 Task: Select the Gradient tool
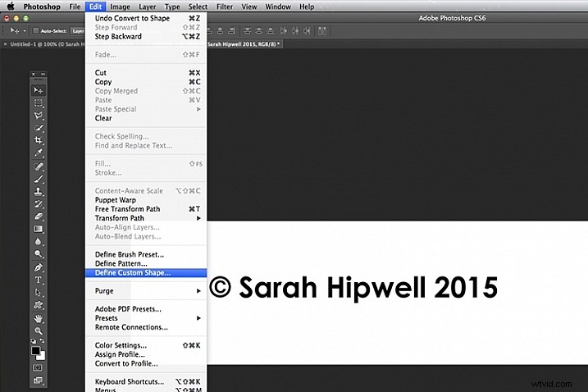click(x=39, y=229)
